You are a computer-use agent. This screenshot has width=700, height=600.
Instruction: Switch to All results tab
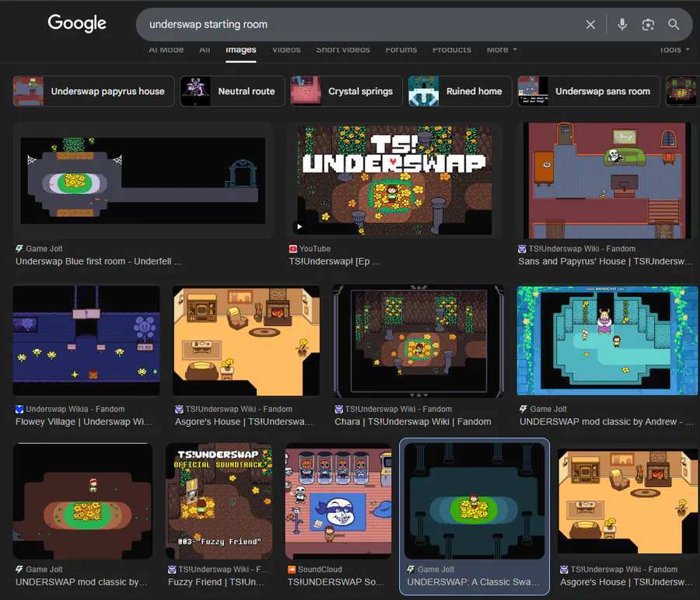[x=205, y=50]
